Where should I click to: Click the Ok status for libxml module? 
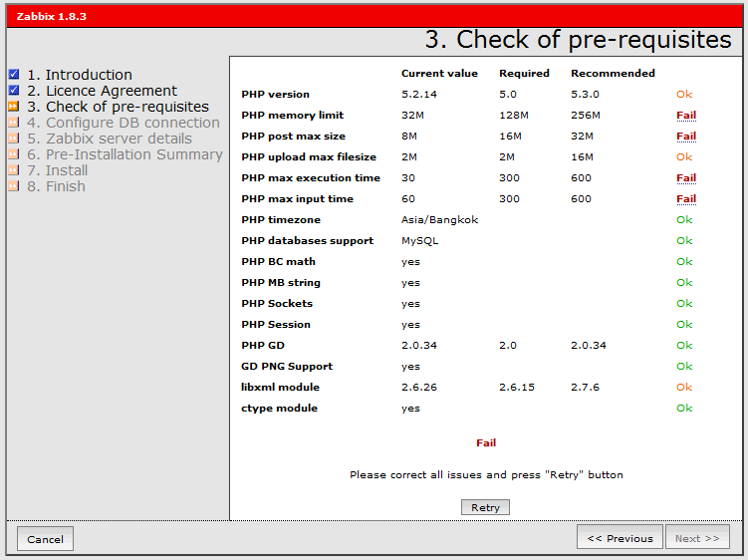coord(684,388)
